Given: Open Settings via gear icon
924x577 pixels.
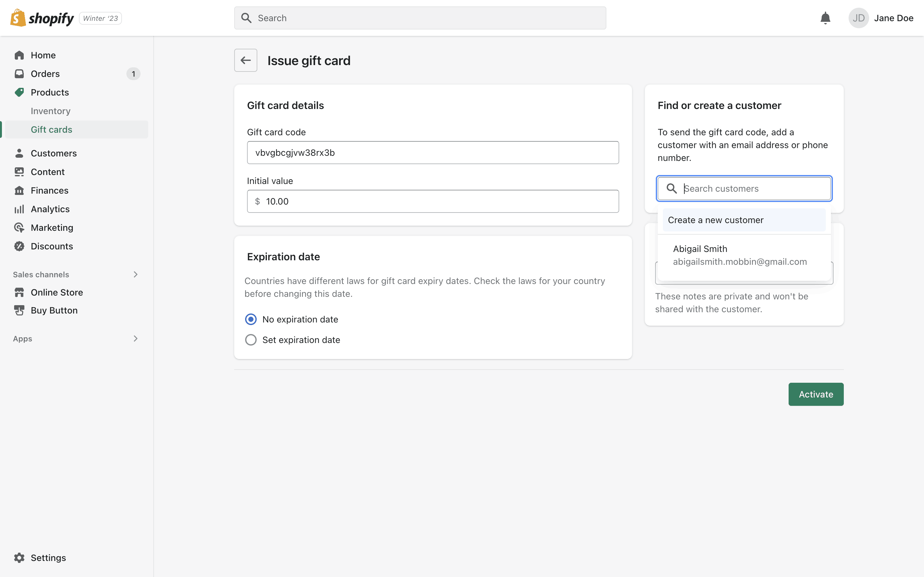Looking at the screenshot, I should (x=19, y=557).
